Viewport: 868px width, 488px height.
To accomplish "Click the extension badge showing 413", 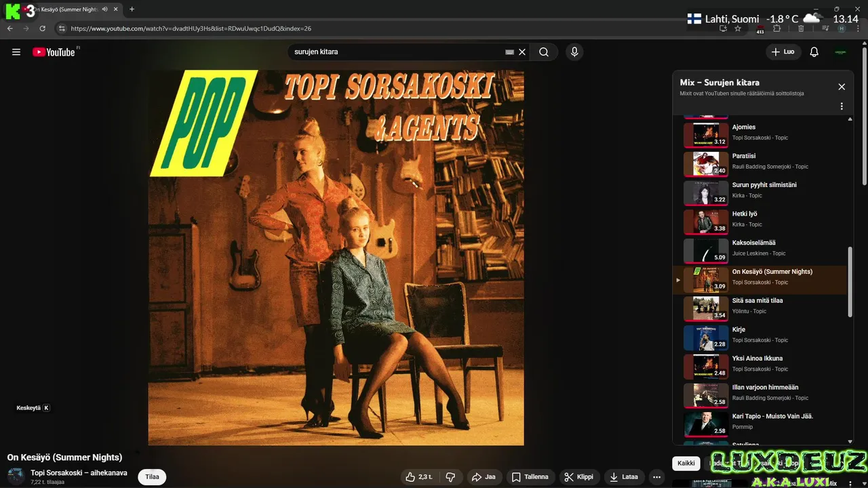I will tap(760, 29).
